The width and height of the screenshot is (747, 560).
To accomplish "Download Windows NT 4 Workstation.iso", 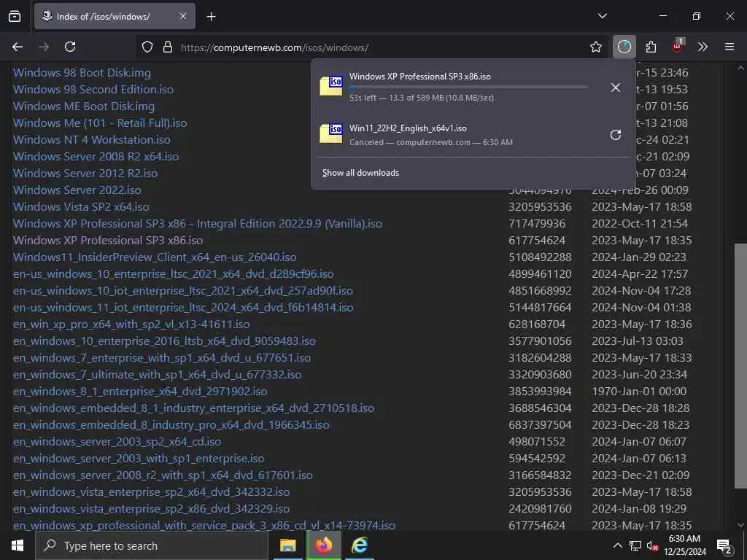I will click(x=91, y=140).
